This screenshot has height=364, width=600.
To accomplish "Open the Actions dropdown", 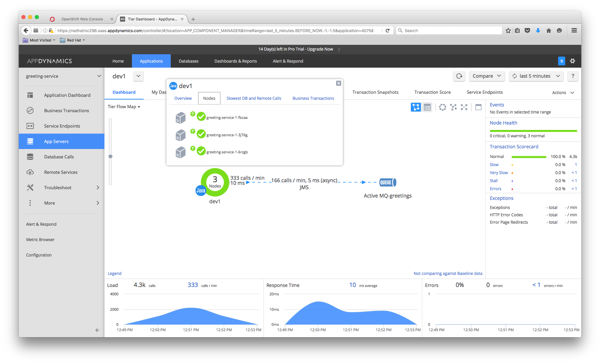I will tap(563, 92).
